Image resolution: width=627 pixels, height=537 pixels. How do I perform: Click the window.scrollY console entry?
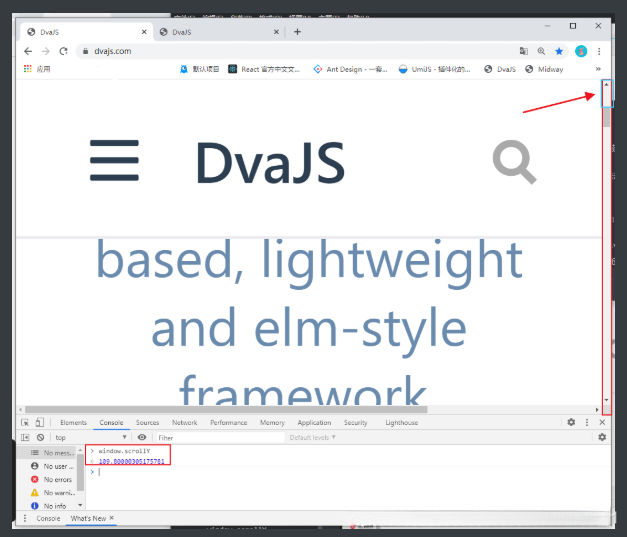(124, 451)
